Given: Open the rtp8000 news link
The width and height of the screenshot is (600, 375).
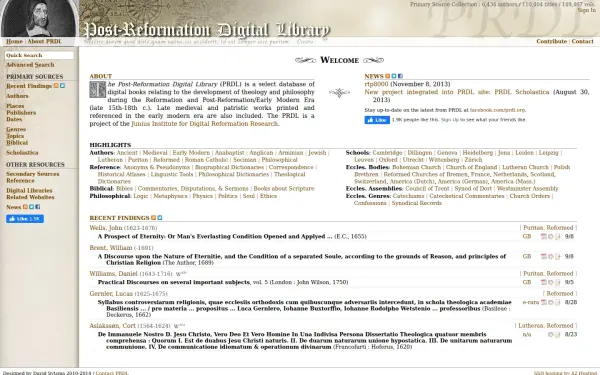Looking at the screenshot, I should [x=376, y=84].
